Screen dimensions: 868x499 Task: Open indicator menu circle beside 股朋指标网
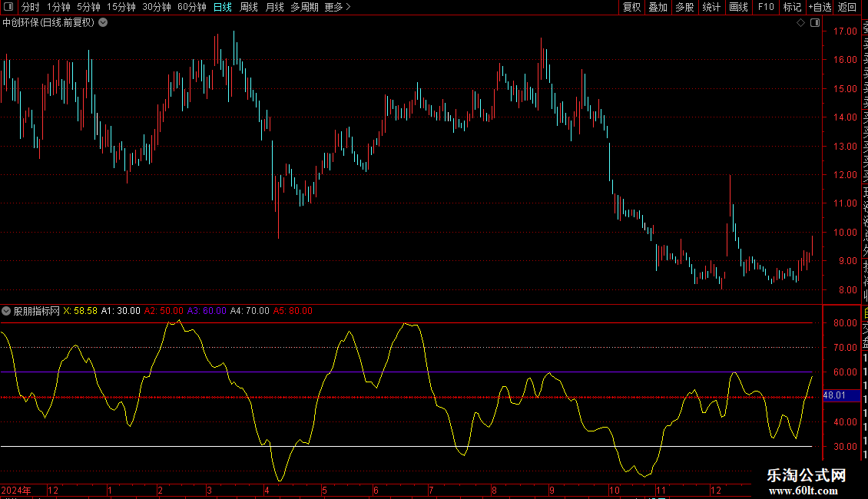tap(6, 311)
